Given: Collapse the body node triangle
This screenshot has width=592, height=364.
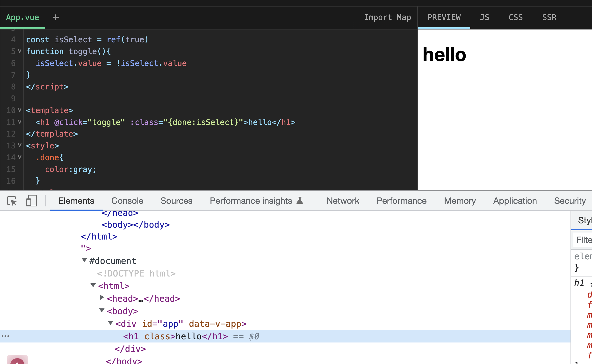Looking at the screenshot, I should pos(102,310).
